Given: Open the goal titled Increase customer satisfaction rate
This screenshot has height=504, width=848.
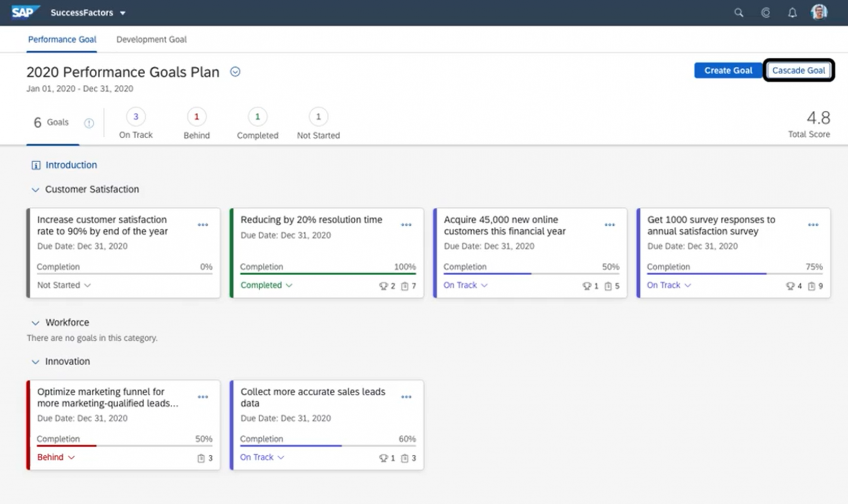Looking at the screenshot, I should (102, 225).
